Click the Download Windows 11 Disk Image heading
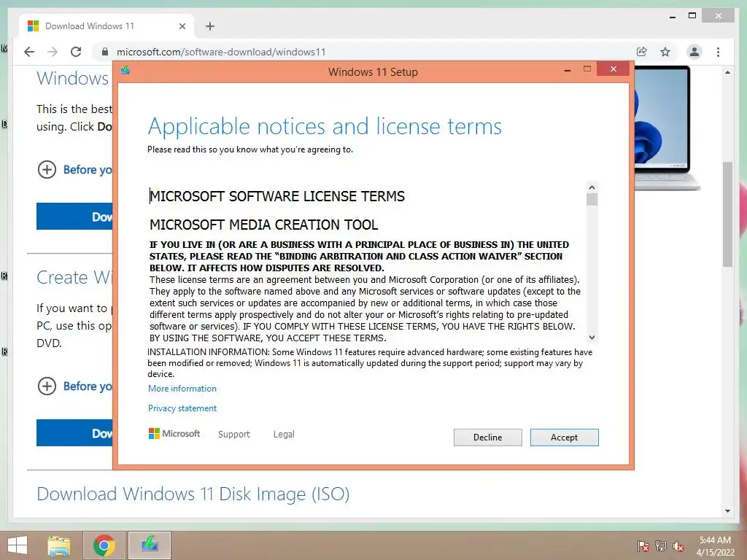Viewport: 747px width, 560px height. [193, 494]
